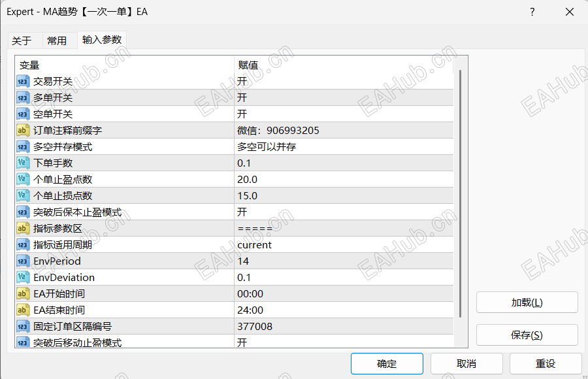Edit the magic number value 377008
588x379 pixels.
tap(344, 326)
